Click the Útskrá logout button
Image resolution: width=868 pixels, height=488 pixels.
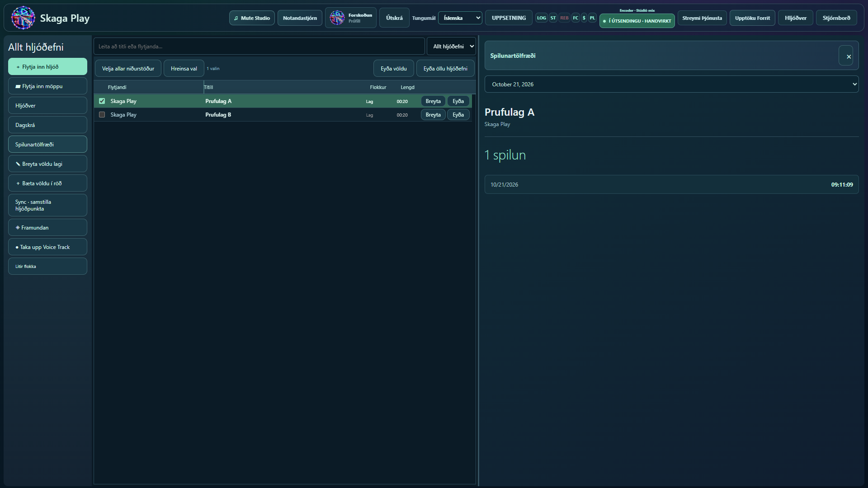click(x=394, y=18)
